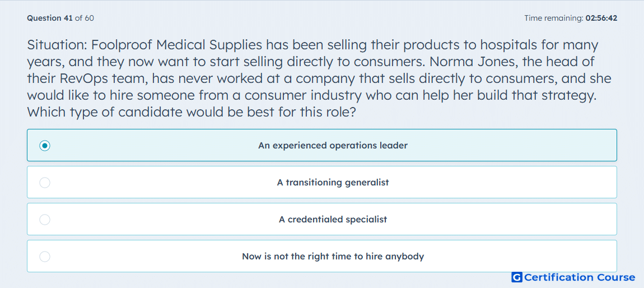Click the 'An experienced operations leader' answer text
Viewport: 644px width, 288px height.
tap(333, 146)
